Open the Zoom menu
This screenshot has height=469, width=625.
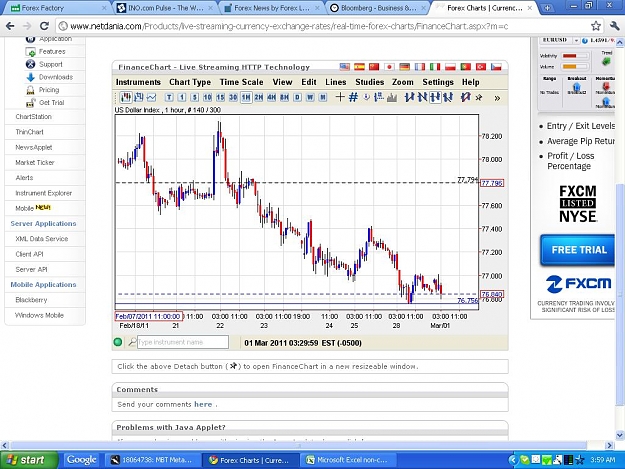[403, 82]
